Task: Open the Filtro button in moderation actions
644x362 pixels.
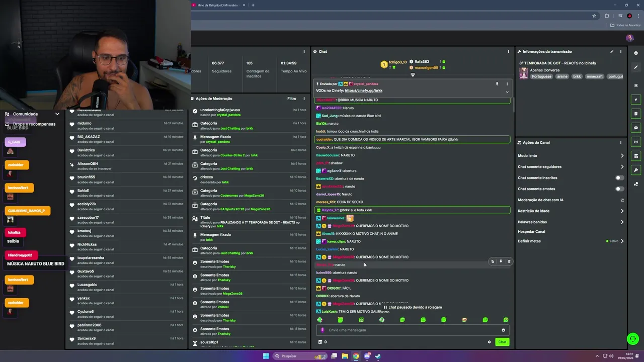Action: click(292, 99)
